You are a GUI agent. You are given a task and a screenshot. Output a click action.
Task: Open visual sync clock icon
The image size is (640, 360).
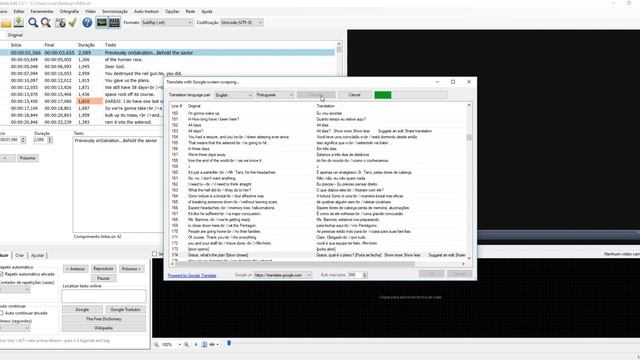(x=60, y=22)
